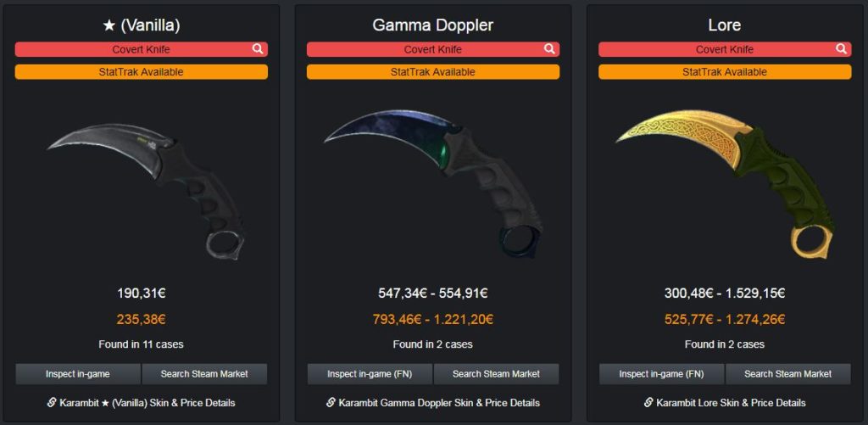868x425 pixels.
Task: Click Inspect in-game (FN) for Lore
Action: [661, 374]
